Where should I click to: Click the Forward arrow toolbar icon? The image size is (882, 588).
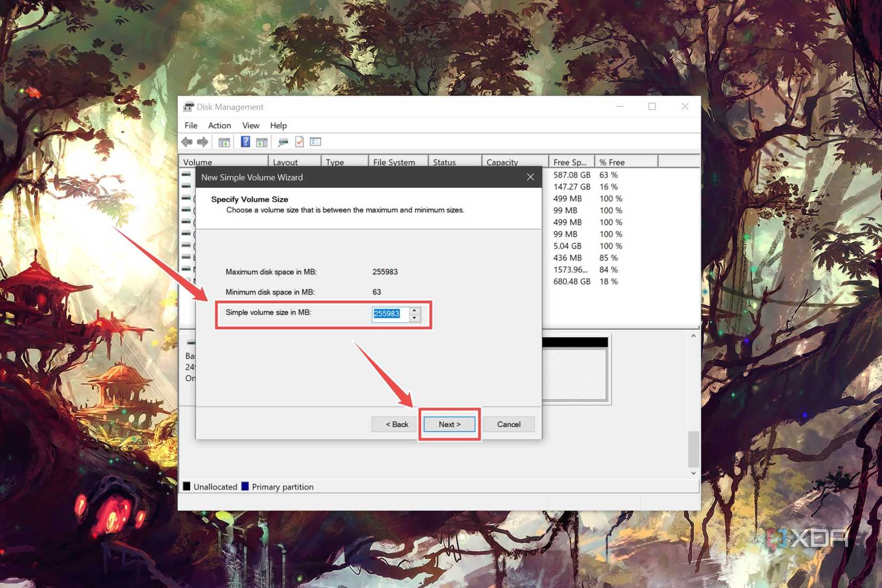pyautogui.click(x=203, y=142)
